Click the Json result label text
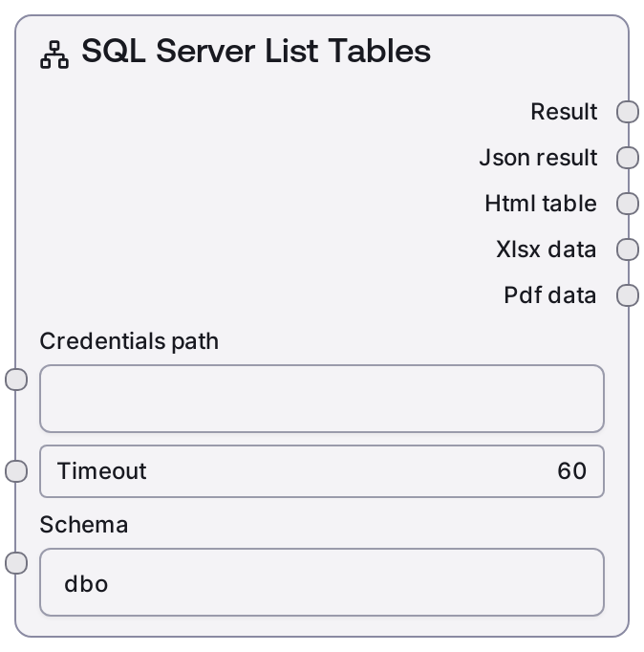 click(x=538, y=158)
